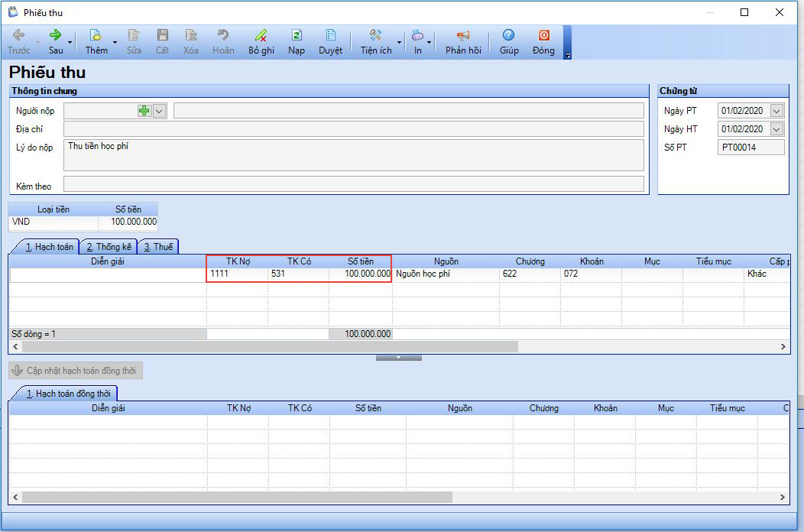Click the Phản hồi feedback megaphone icon
Viewport: 804px width, 532px height.
[x=463, y=36]
